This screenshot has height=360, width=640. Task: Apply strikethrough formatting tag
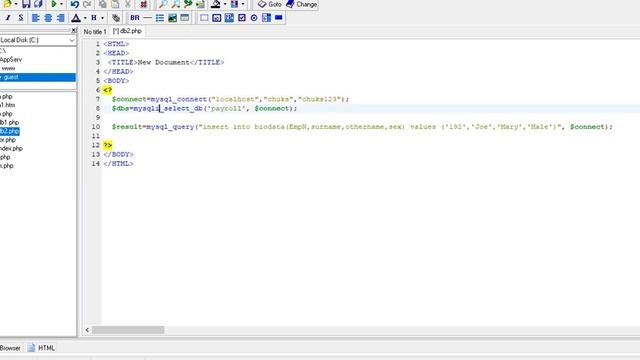(x=21, y=18)
